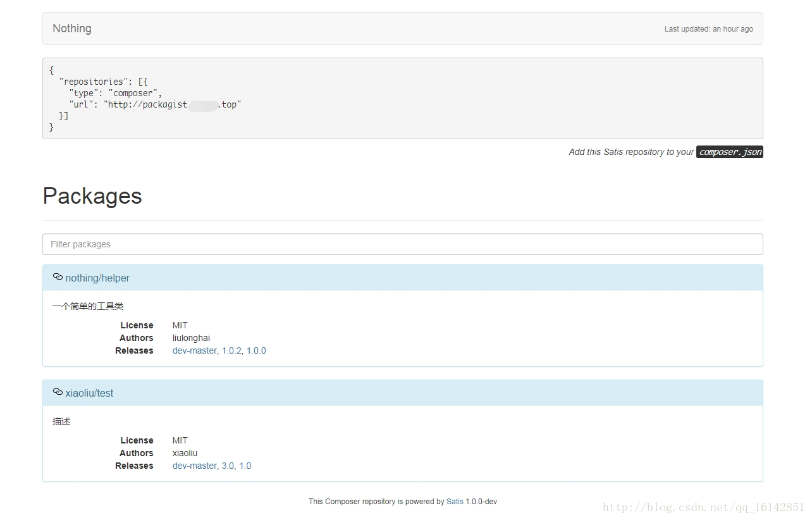Screen dimensions: 812x520
Task: Click MIT license value in nothing/helper
Action: point(180,325)
